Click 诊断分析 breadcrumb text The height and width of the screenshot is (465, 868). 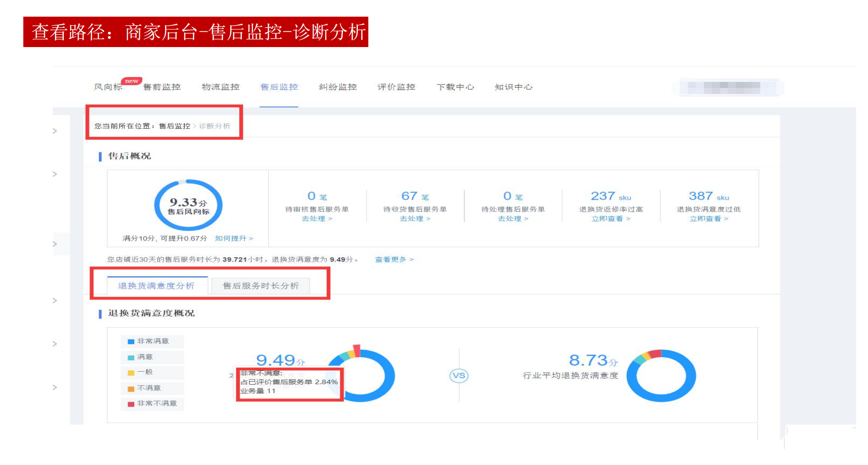tap(215, 126)
